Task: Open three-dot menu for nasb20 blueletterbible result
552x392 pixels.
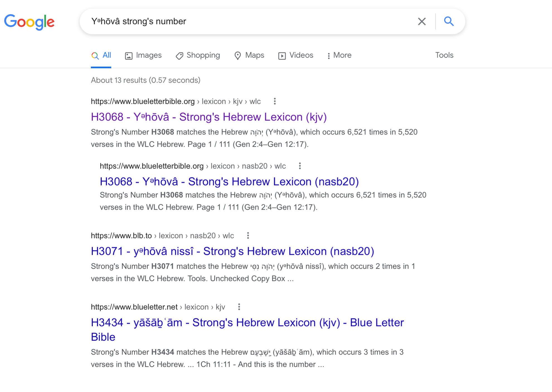Action: click(300, 166)
